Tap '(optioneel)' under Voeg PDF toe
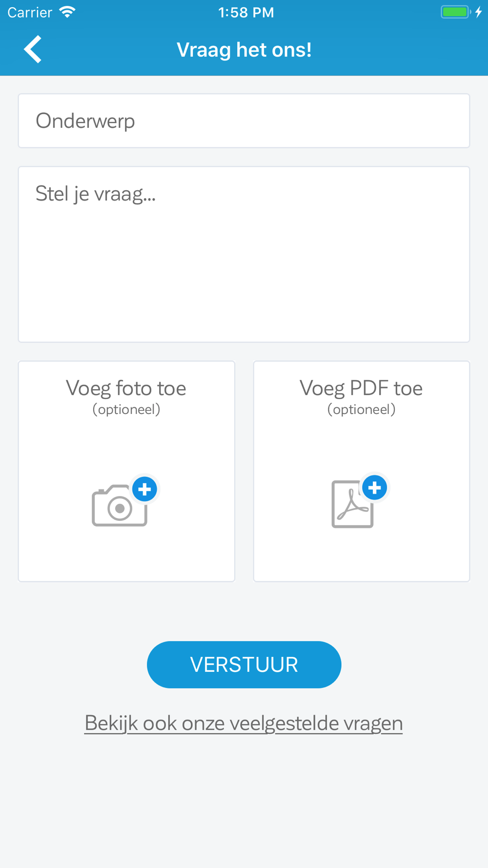The width and height of the screenshot is (488, 868). click(361, 410)
